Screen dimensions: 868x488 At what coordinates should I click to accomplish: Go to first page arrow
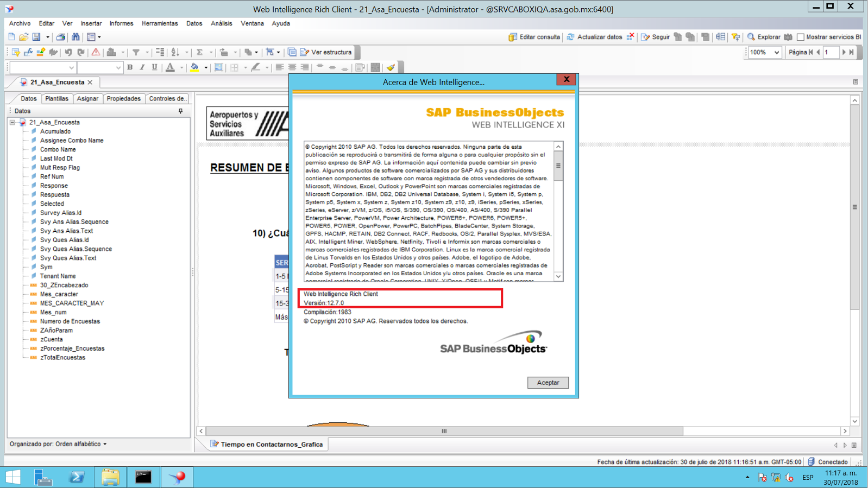click(x=811, y=52)
